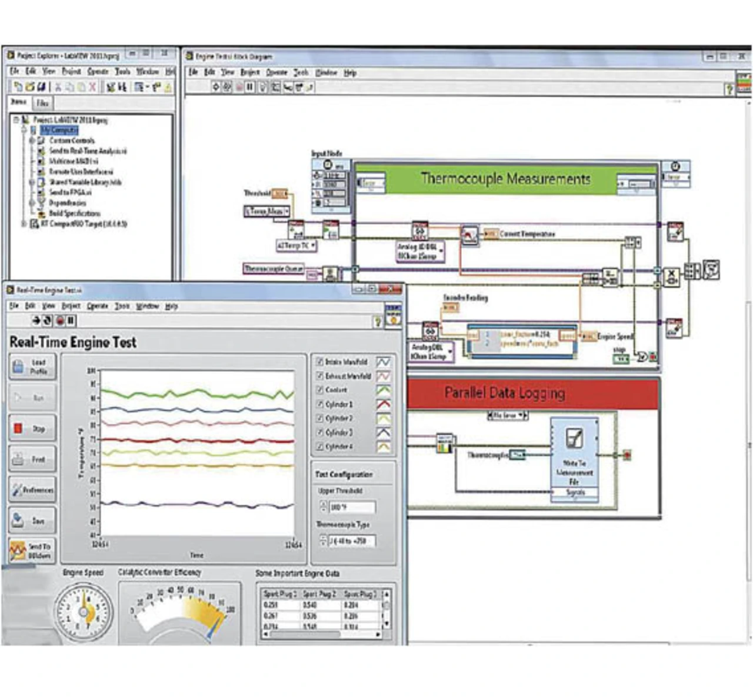This screenshot has height=700, width=753.
Task: Click the Load Profile button
Action: (33, 366)
